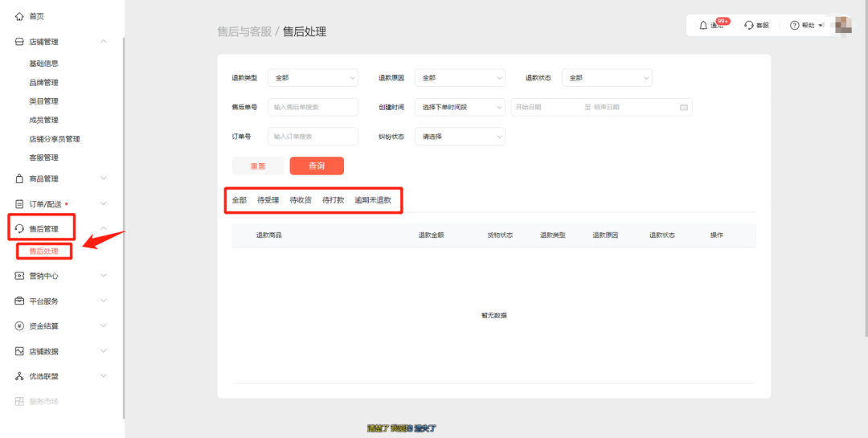Viewport: 868px width, 438px height.
Task: Click the 售后单号 search input field
Action: click(x=313, y=107)
